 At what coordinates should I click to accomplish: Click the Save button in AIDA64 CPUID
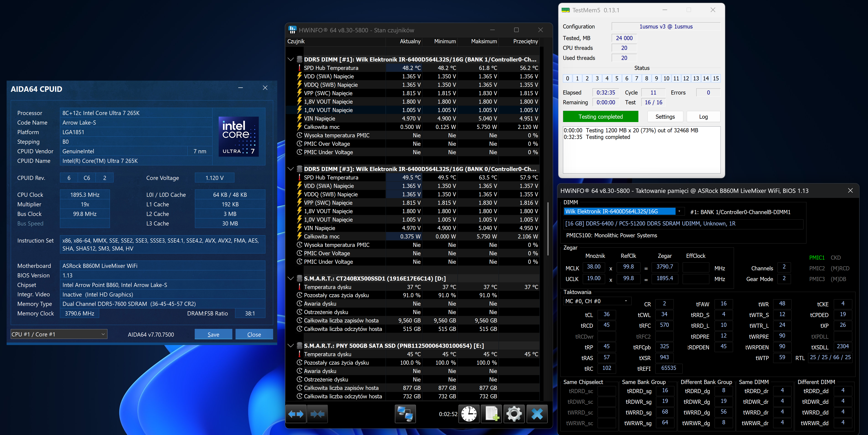213,334
